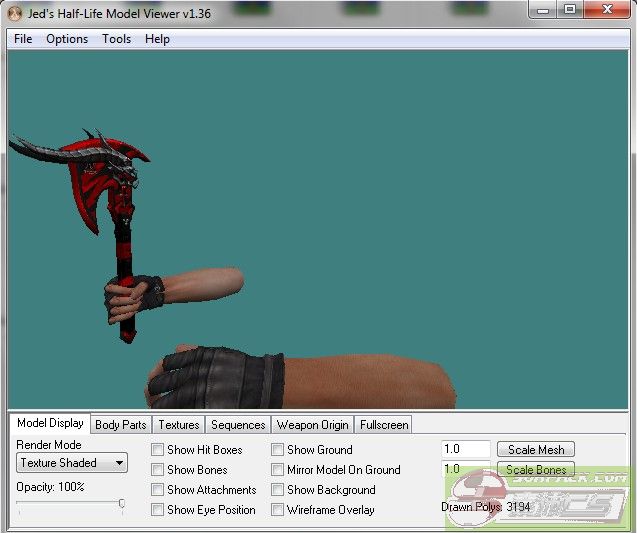The width and height of the screenshot is (637, 533).
Task: Click the Scale Mesh button
Action: (x=535, y=450)
